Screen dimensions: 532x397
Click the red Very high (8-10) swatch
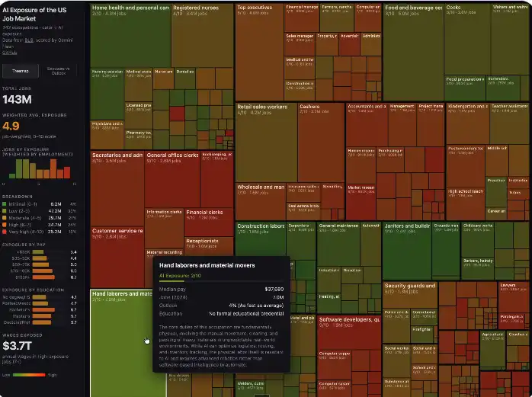pyautogui.click(x=5, y=231)
